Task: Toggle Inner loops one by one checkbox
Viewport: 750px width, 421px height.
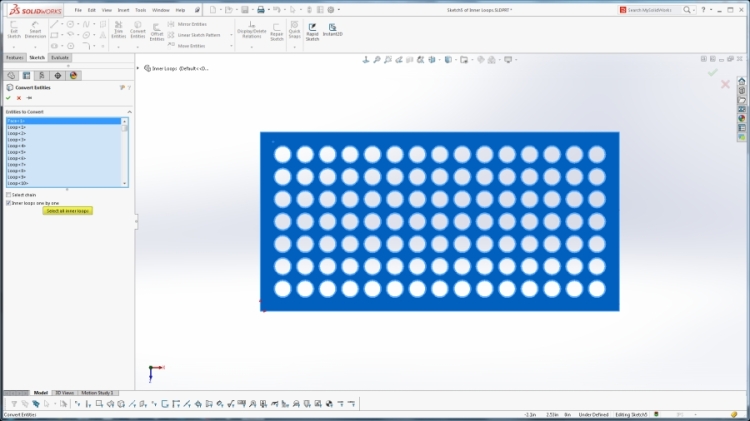Action: coord(8,203)
